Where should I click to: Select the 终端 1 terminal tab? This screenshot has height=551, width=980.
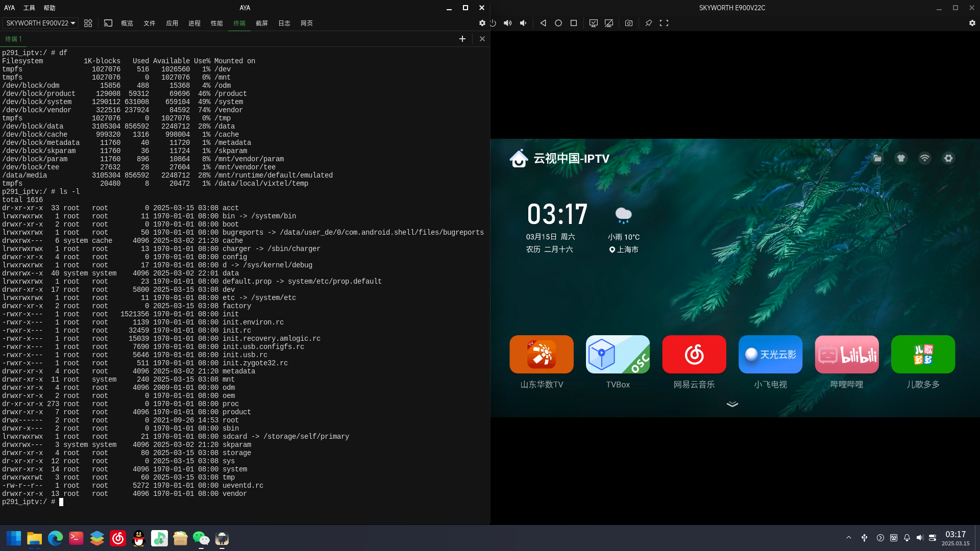(x=14, y=39)
